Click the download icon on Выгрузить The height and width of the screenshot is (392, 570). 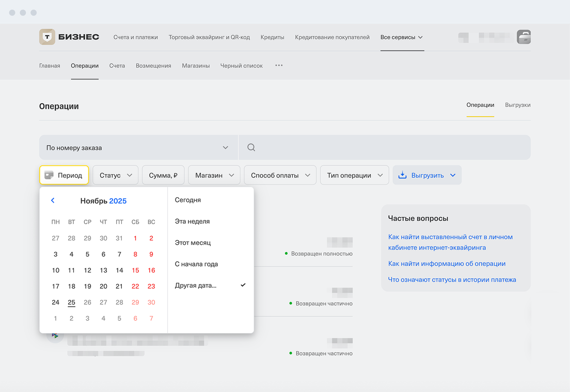point(403,175)
